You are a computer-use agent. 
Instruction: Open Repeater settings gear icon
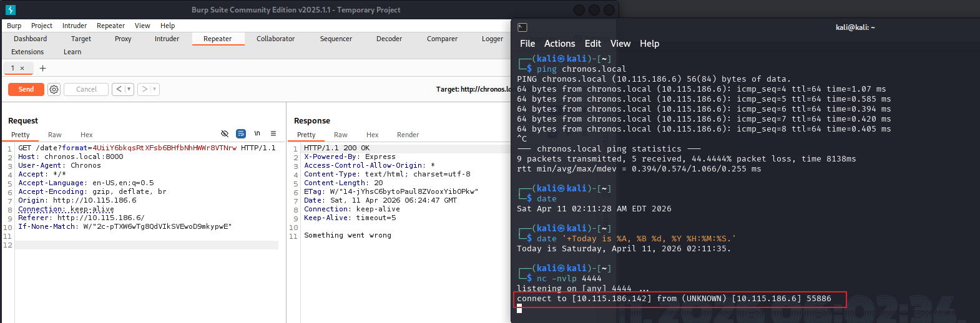click(x=54, y=89)
